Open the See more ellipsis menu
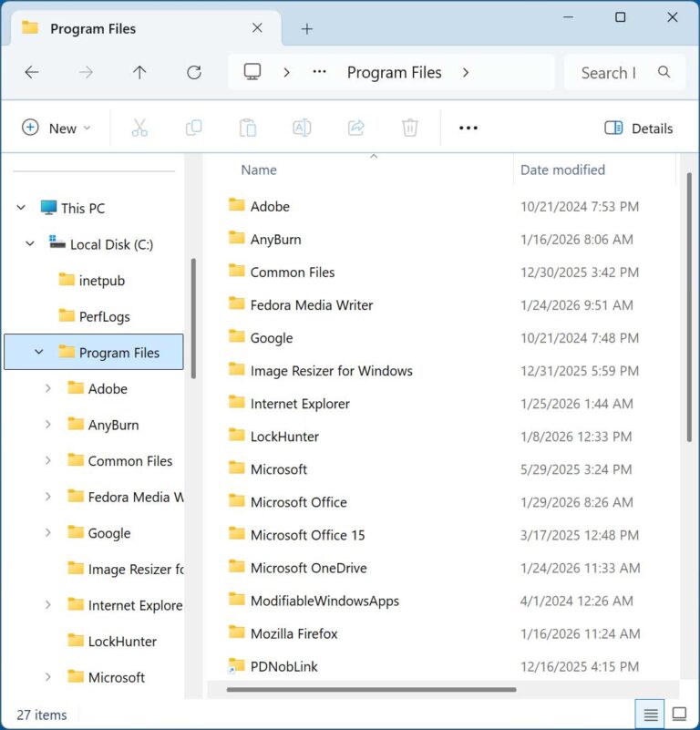 coord(468,129)
